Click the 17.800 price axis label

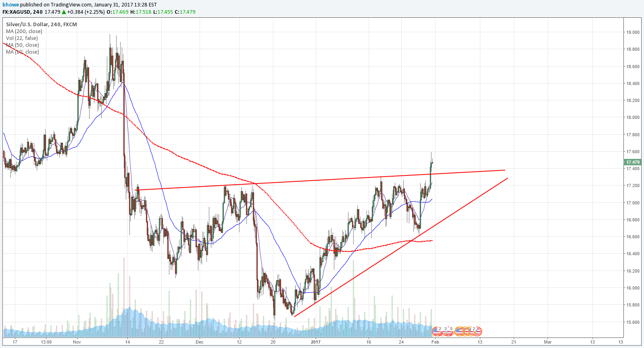pyautogui.click(x=633, y=135)
